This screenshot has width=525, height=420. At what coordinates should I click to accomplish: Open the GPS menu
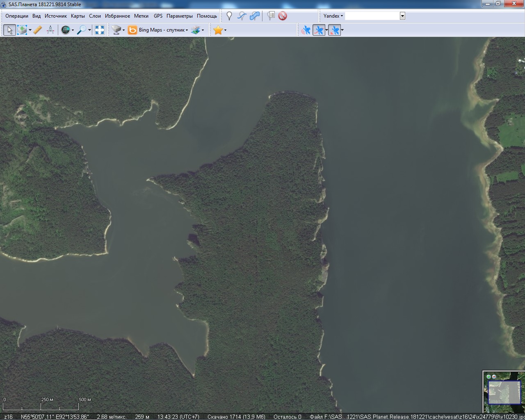coord(158,16)
